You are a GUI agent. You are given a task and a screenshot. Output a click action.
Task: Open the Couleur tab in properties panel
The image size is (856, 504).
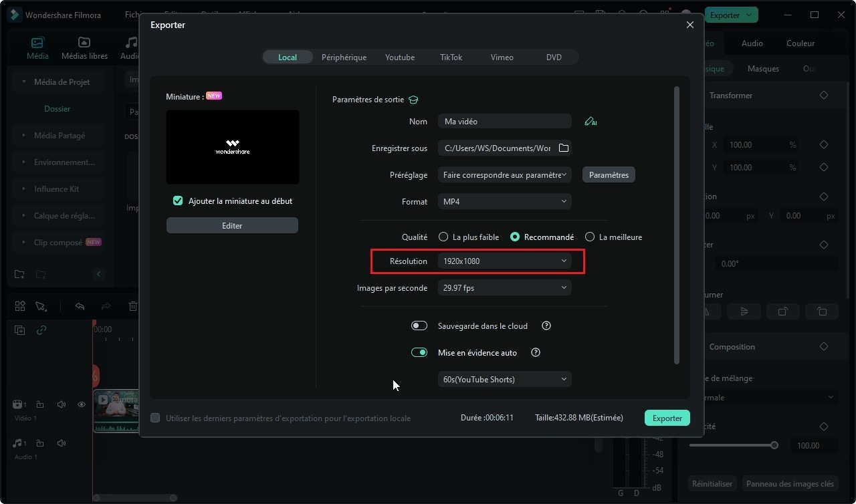tap(800, 43)
